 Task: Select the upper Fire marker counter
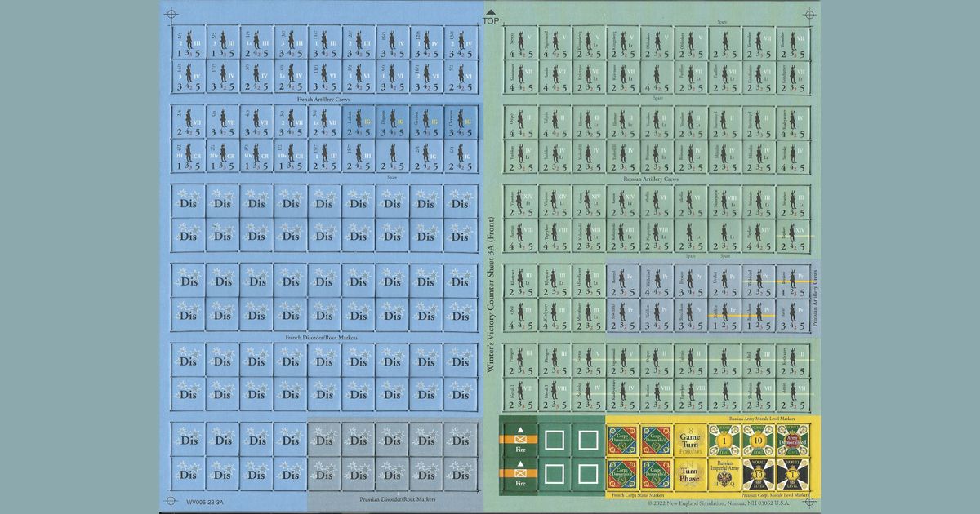tap(519, 441)
